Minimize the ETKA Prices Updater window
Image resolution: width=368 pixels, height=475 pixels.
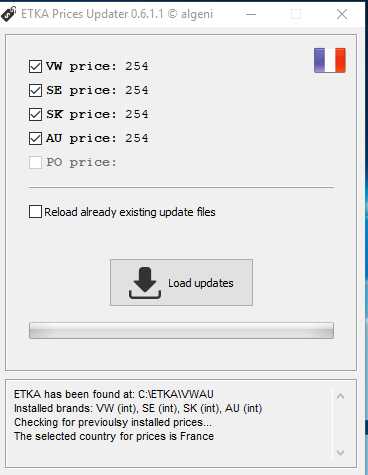coord(251,14)
